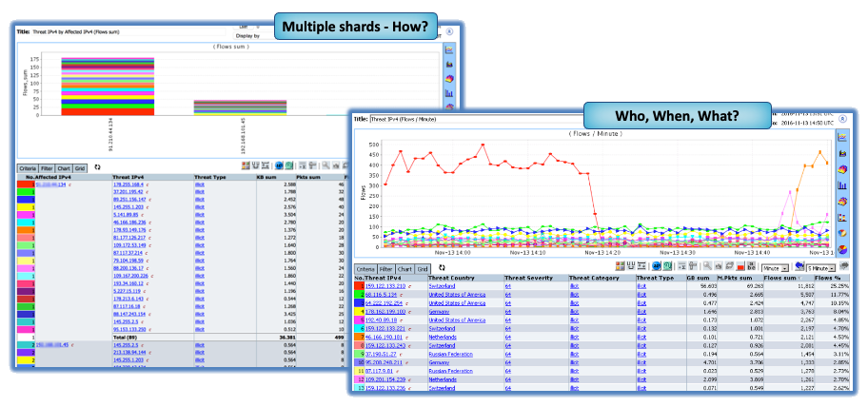Switch to Chart tab in Flows / Minute window
This screenshot has width=868, height=407.
click(x=405, y=267)
